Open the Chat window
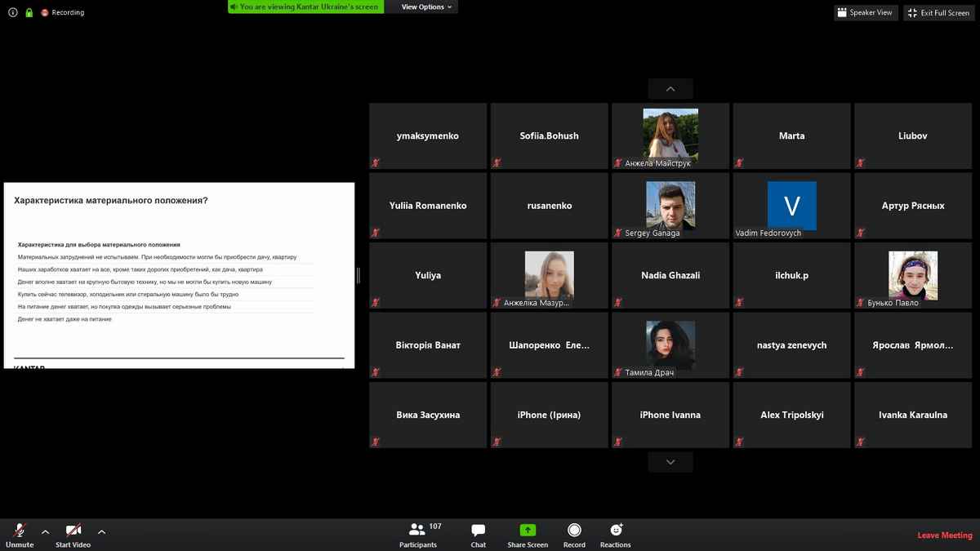Image resolution: width=980 pixels, height=551 pixels. [x=479, y=531]
